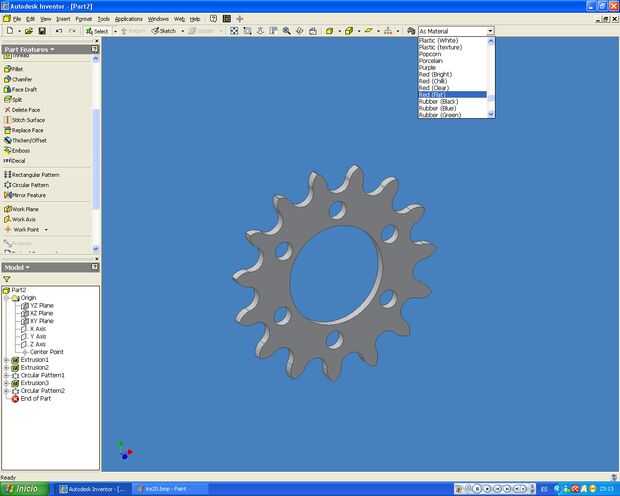
Task: Click the browser filter funnel icon
Action: point(7,279)
